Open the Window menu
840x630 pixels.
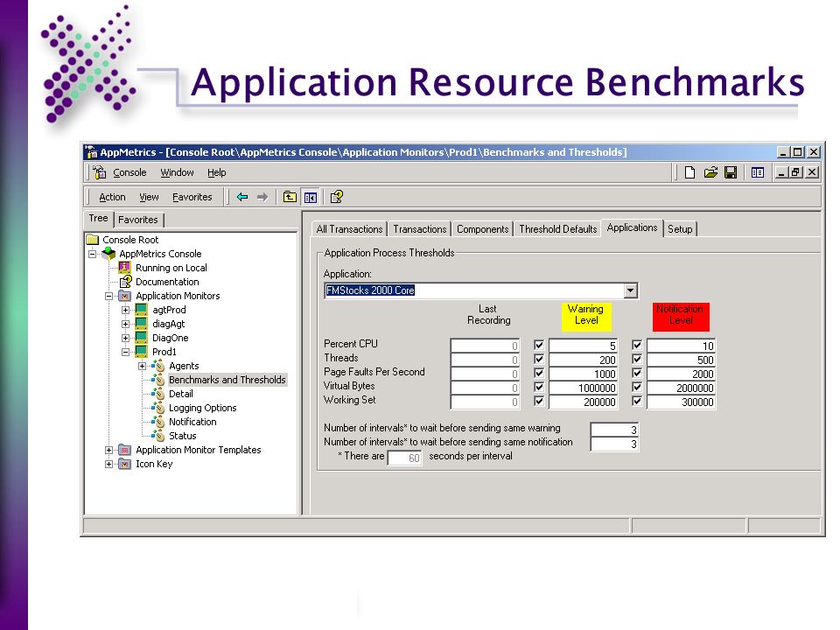[x=177, y=172]
